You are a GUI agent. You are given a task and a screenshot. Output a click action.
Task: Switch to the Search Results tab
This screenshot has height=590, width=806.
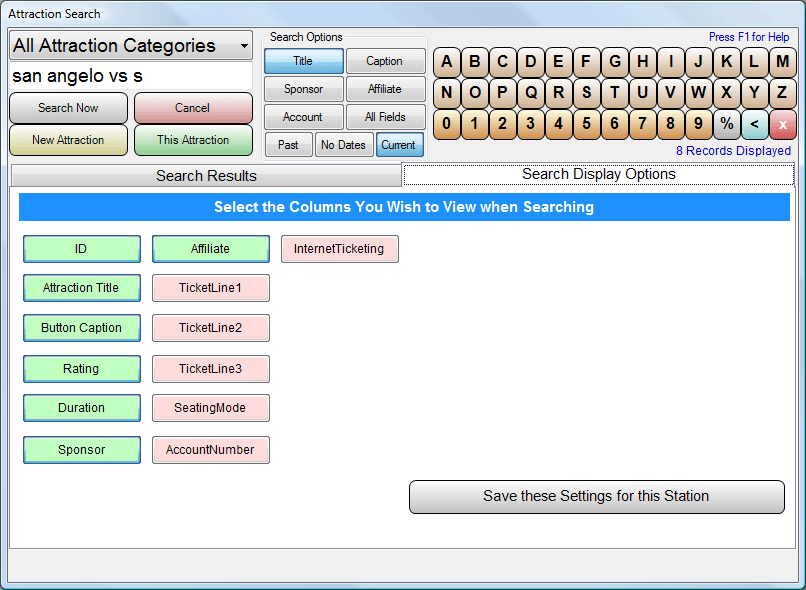tap(206, 176)
